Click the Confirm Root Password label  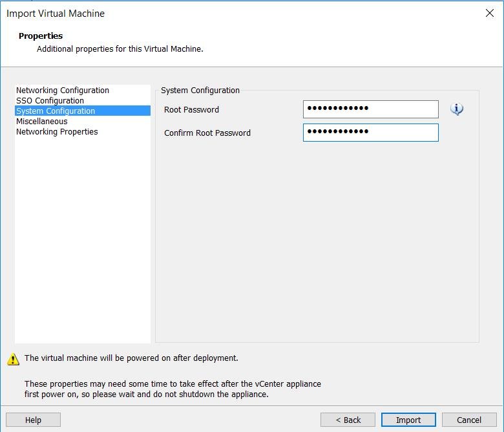(207, 133)
